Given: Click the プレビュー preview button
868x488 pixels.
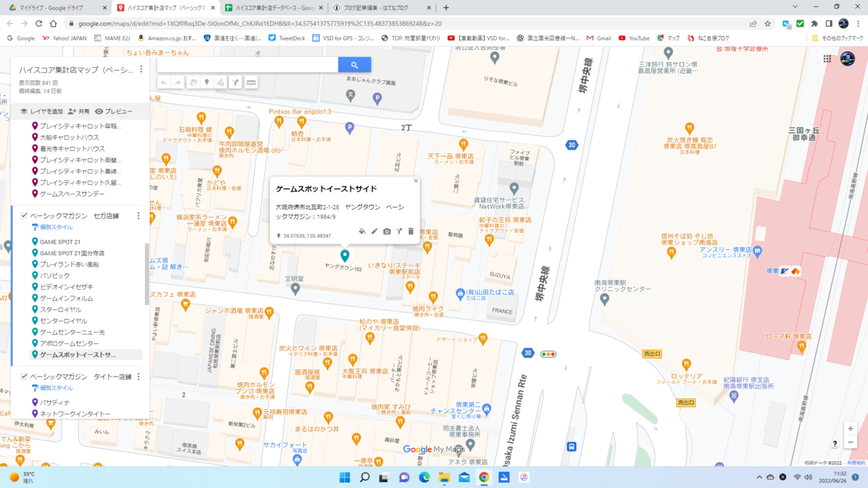Looking at the screenshot, I should [114, 111].
